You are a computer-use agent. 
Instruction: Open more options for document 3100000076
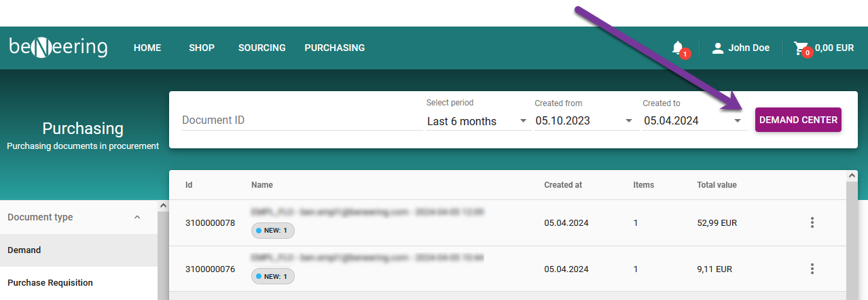(812, 269)
